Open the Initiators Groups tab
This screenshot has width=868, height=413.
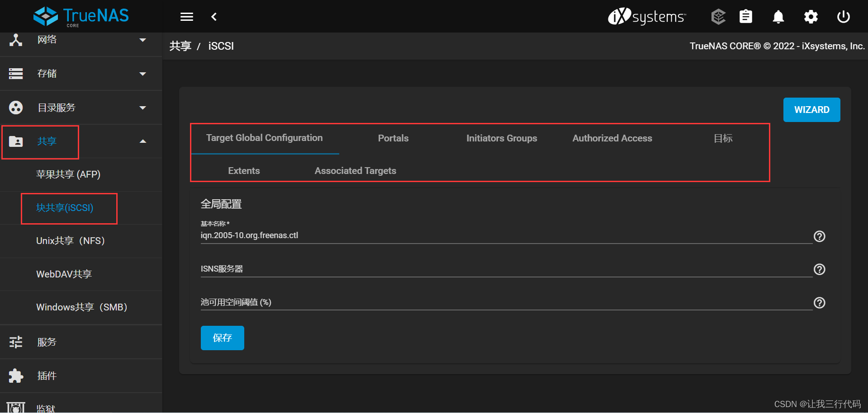pos(502,138)
